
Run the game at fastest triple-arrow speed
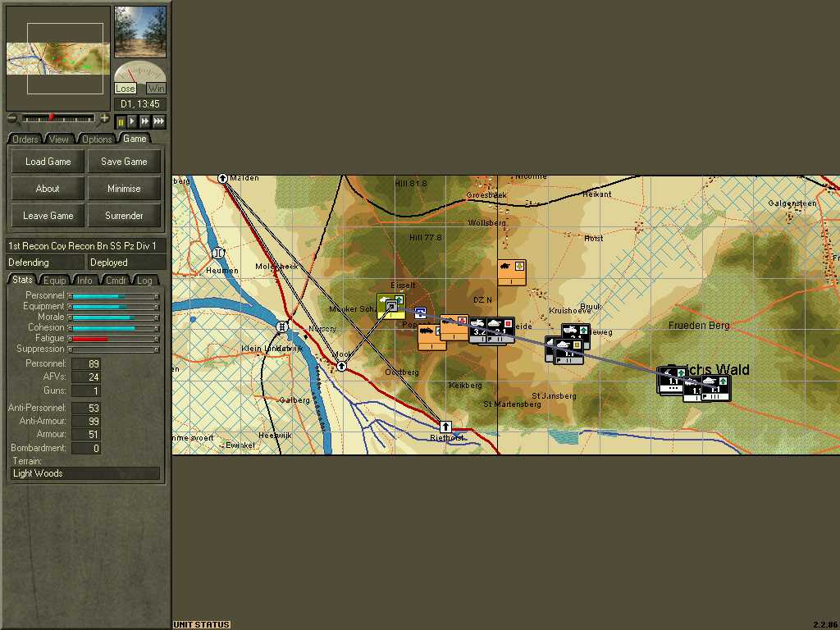[159, 121]
